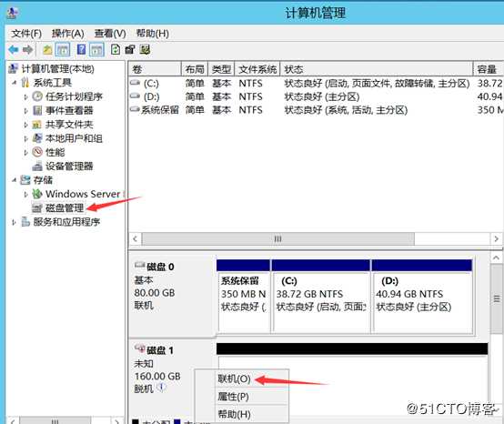Click the 事件查看器 icon in the tree
Viewport: 504px width, 424px height.
[x=37, y=111]
